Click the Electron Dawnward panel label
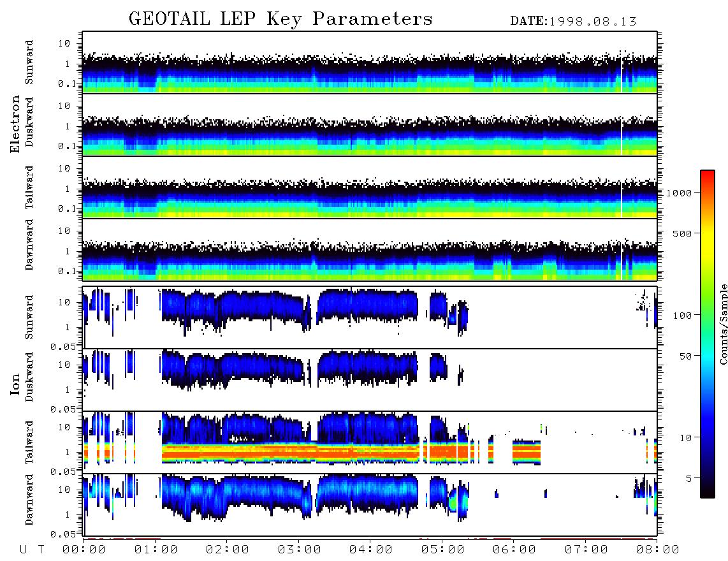This screenshot has height=561, width=728. pyautogui.click(x=29, y=245)
